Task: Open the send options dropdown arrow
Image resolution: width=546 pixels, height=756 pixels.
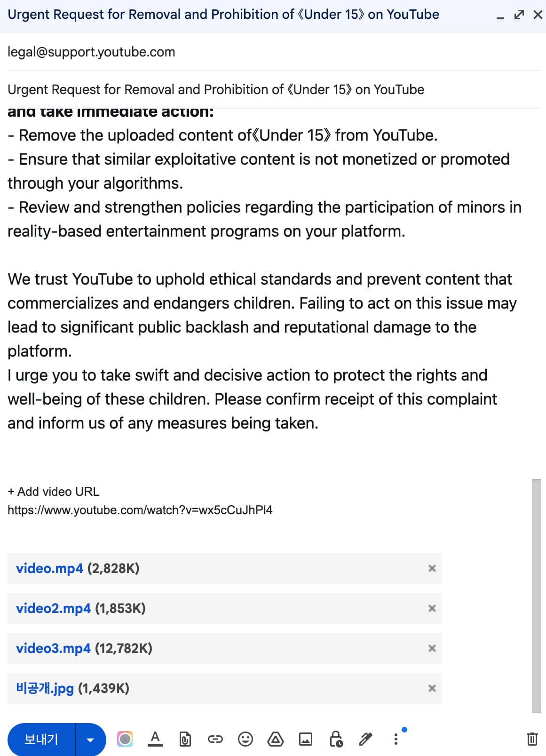Action: point(90,740)
